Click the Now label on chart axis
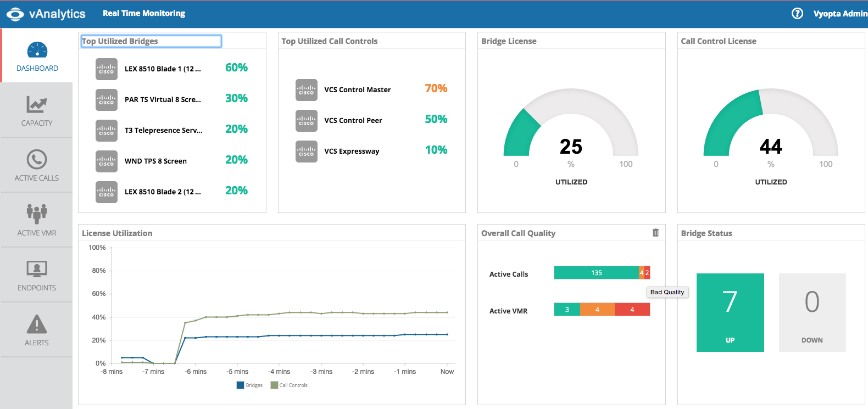Screen dimensions: 868x409 [x=447, y=372]
